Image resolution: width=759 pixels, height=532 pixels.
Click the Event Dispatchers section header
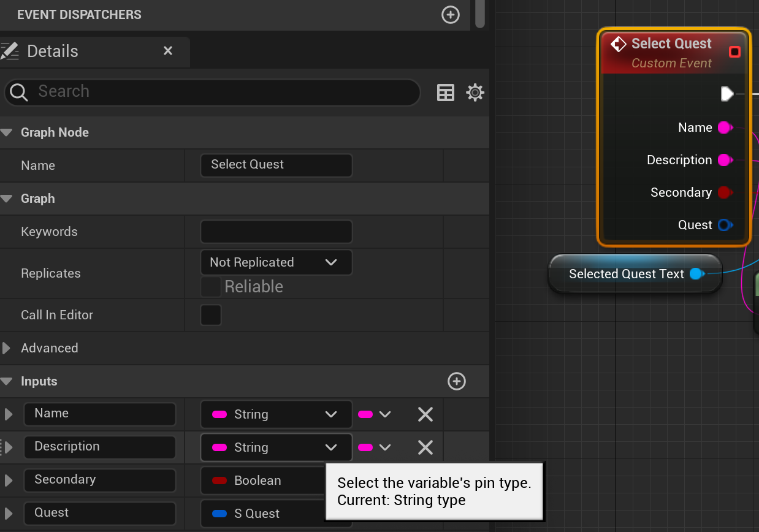[235, 15]
